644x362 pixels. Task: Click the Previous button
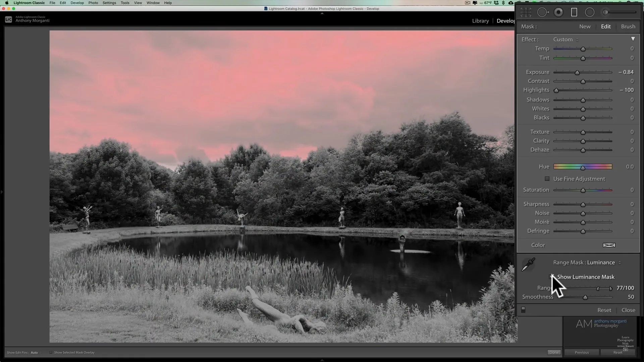[x=582, y=352]
